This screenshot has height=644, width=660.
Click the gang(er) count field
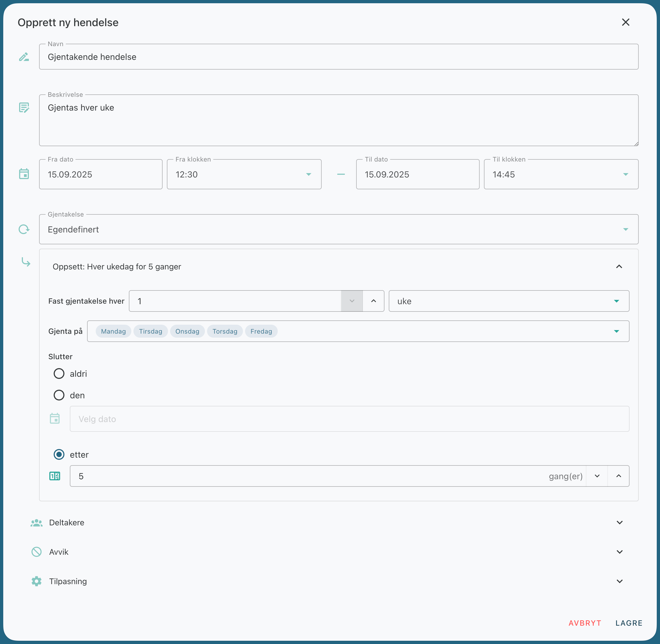328,476
